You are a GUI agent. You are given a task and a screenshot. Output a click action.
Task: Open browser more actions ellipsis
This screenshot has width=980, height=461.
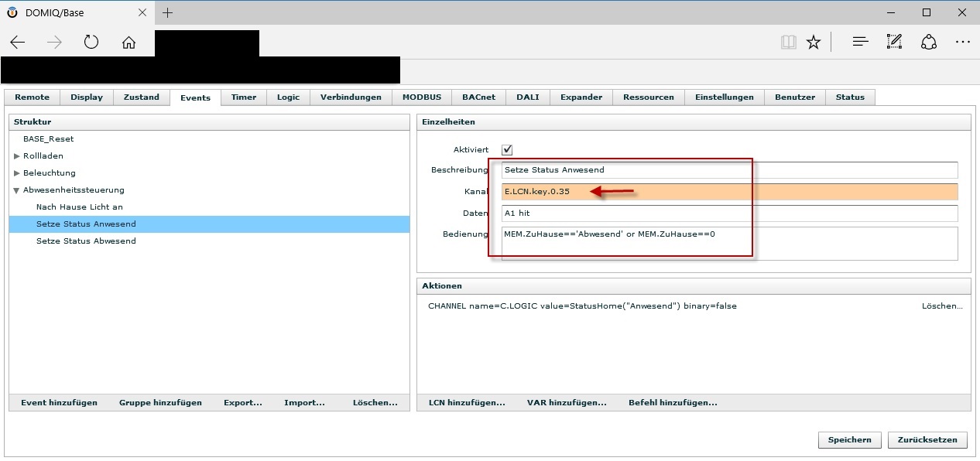click(x=962, y=43)
